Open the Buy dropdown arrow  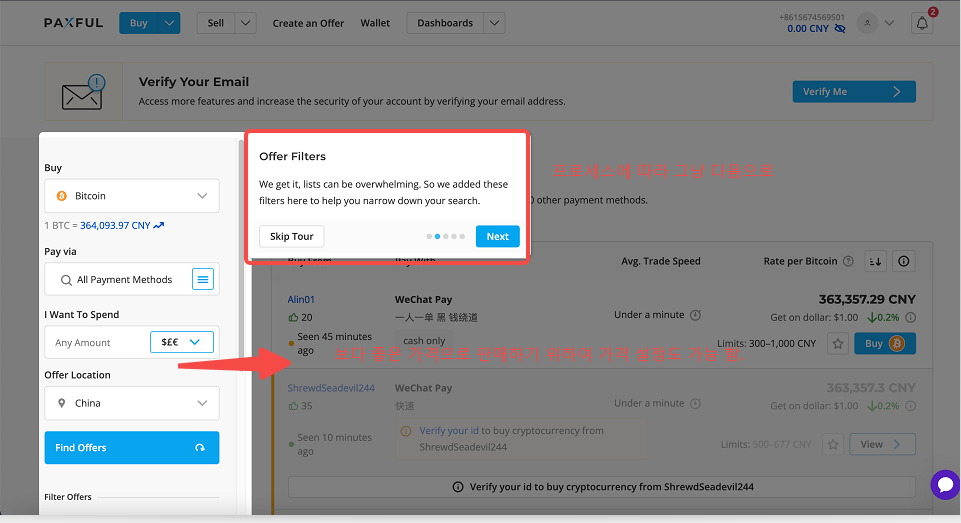(x=169, y=23)
